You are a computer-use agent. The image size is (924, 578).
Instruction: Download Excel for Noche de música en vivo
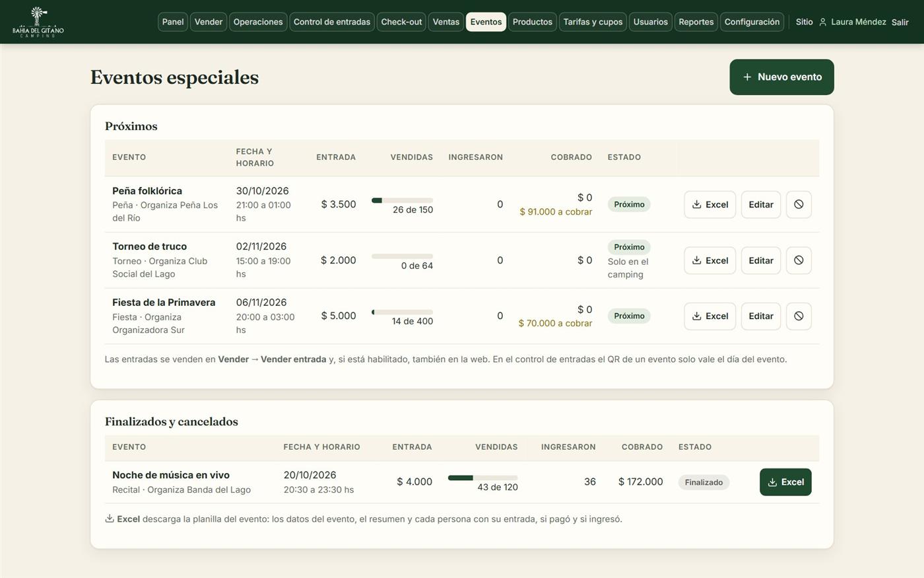coord(785,482)
